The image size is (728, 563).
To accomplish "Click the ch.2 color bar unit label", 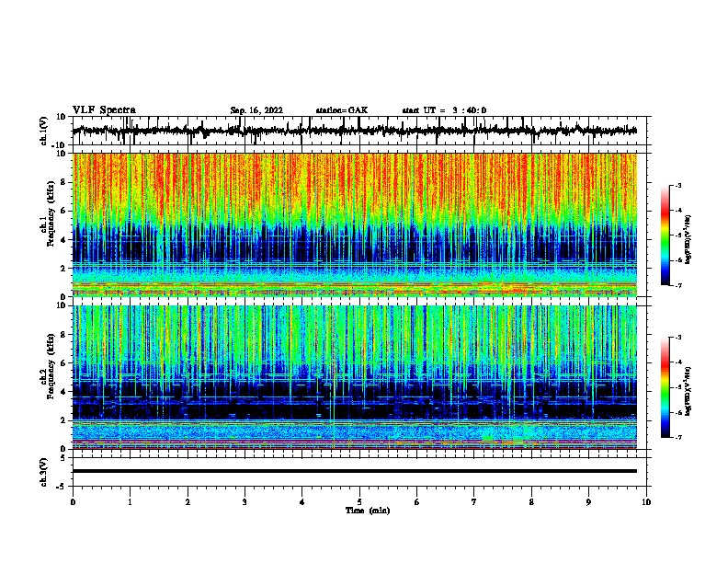I will pos(688,391).
